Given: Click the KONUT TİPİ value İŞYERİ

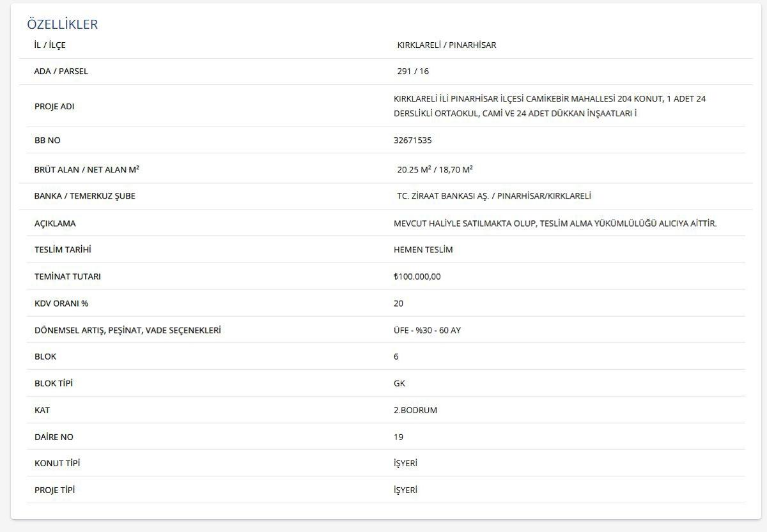Looking at the screenshot, I should click(x=405, y=463).
